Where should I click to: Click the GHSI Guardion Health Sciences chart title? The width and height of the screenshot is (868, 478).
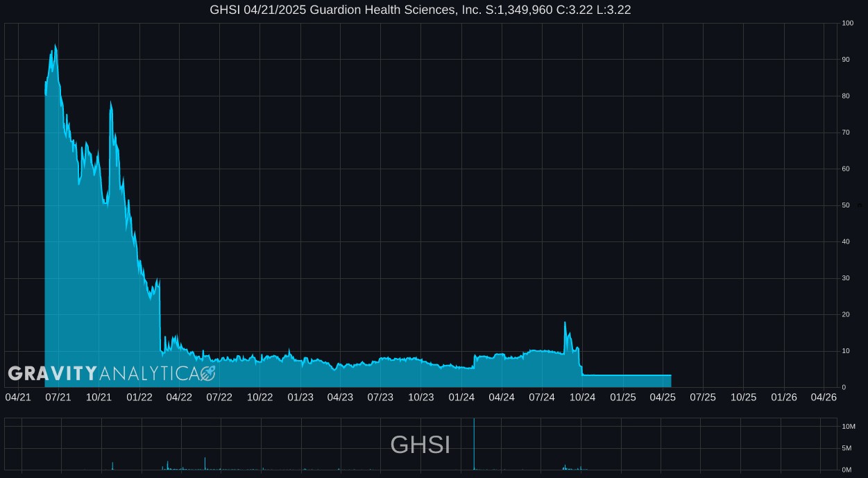pyautogui.click(x=420, y=10)
